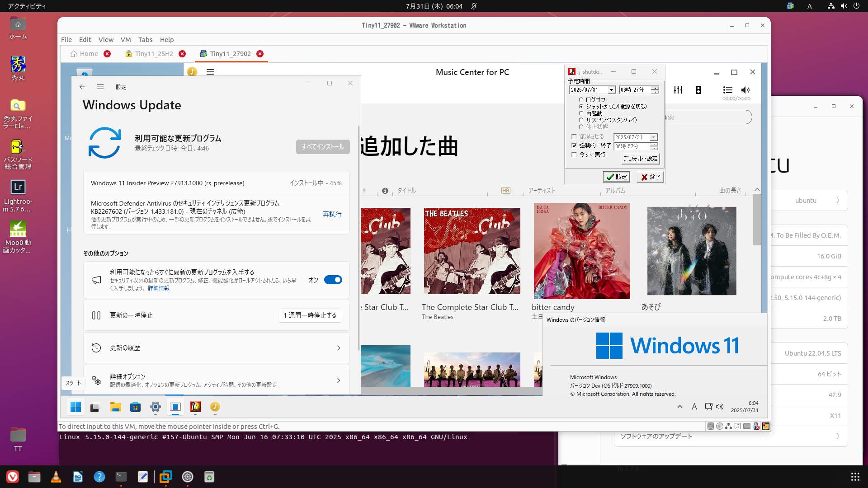Open the あそび album thumbnail
Screen dimensions: 868x488
pyautogui.click(x=692, y=251)
